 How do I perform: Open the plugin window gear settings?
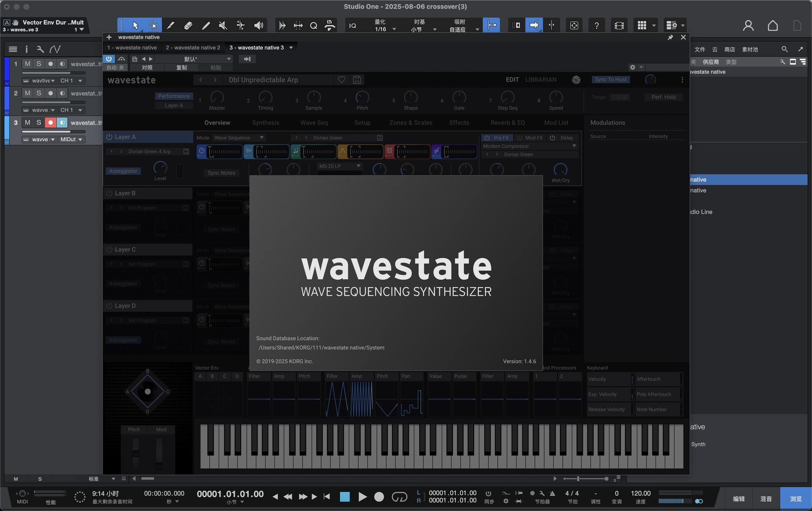[633, 67]
